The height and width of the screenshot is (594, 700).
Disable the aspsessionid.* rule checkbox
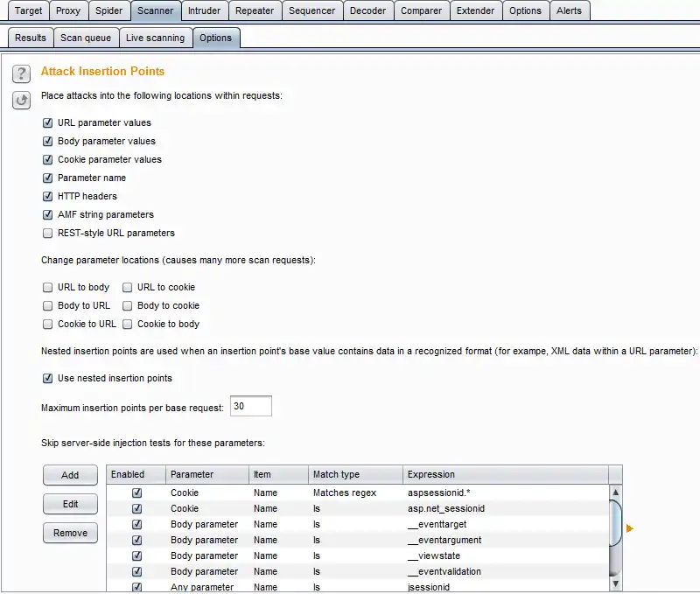pyautogui.click(x=136, y=493)
